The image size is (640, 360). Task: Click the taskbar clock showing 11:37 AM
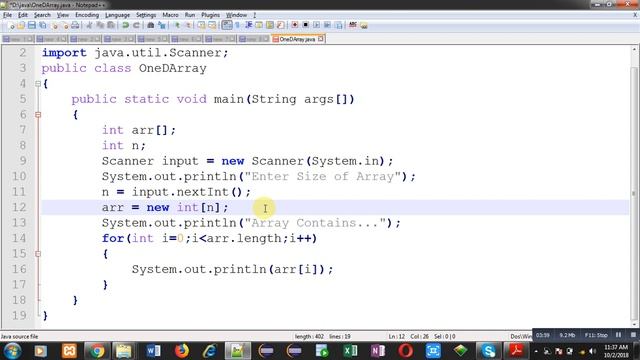616,351
